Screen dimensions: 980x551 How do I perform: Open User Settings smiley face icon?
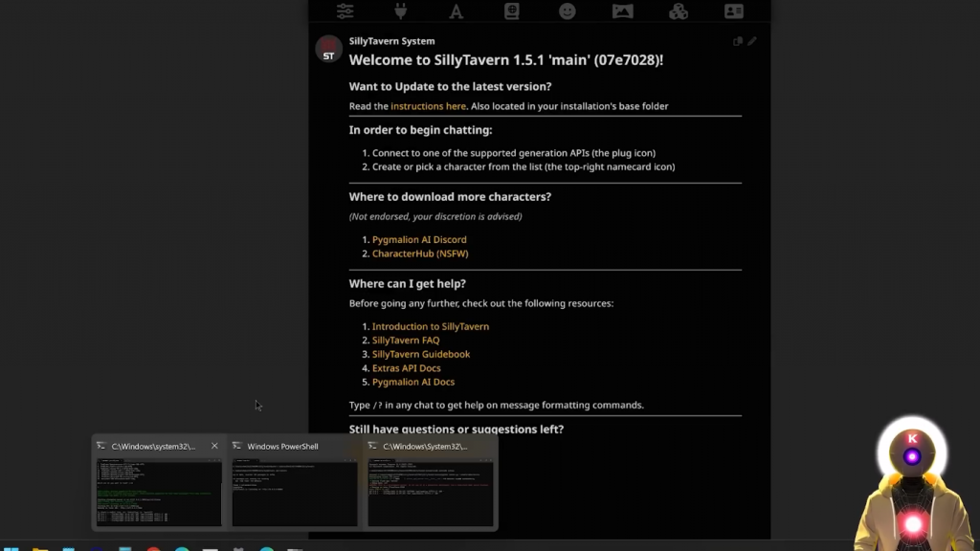click(567, 11)
